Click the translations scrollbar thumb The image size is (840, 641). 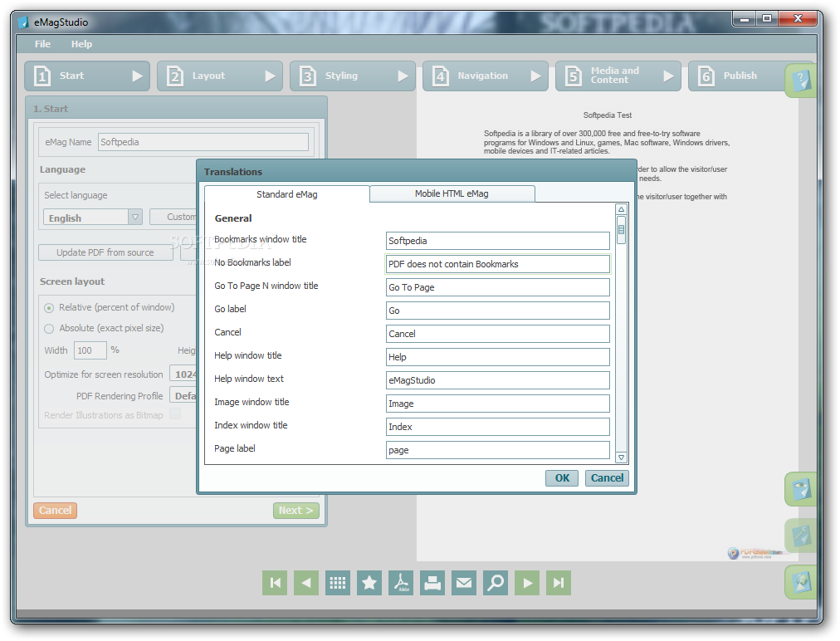[x=621, y=230]
